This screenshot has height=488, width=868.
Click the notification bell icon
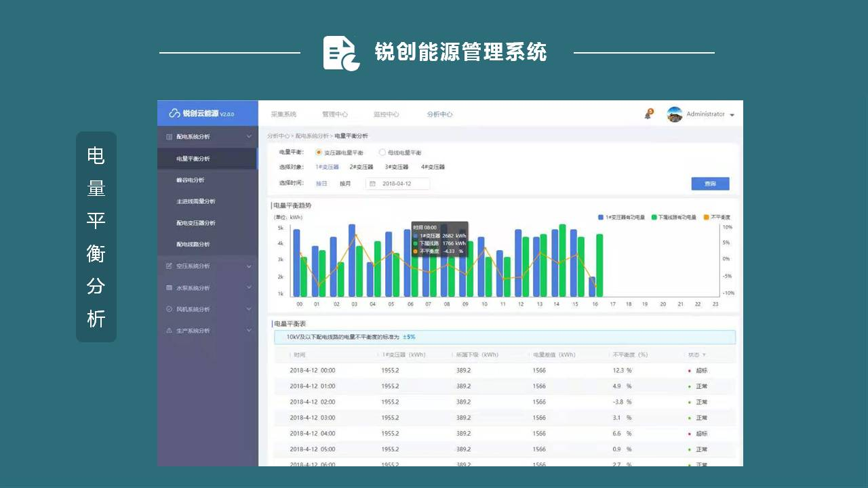coord(648,115)
